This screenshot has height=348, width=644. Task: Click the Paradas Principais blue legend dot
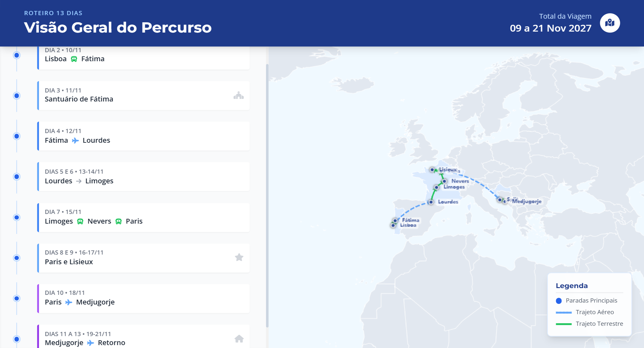(559, 301)
